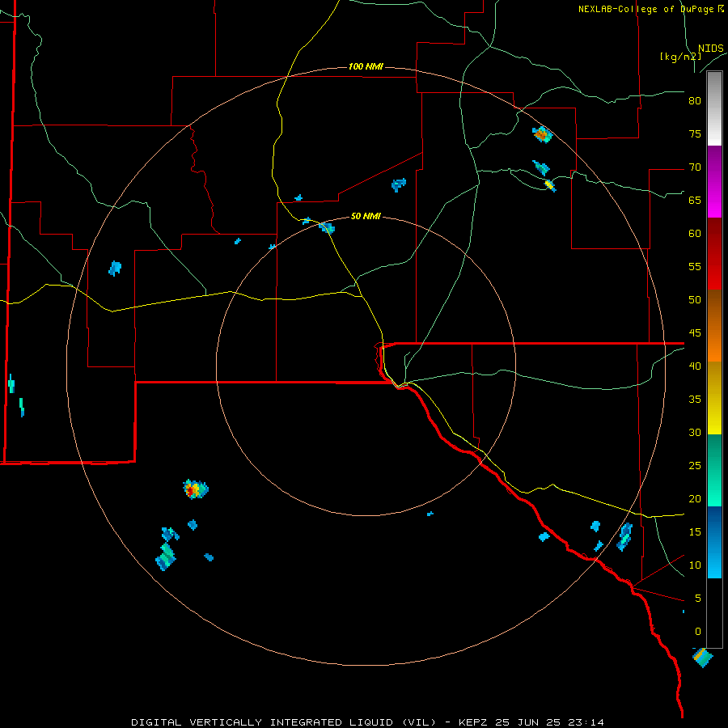728x728 pixels.
Task: Click the scale value 65
Action: click(695, 200)
